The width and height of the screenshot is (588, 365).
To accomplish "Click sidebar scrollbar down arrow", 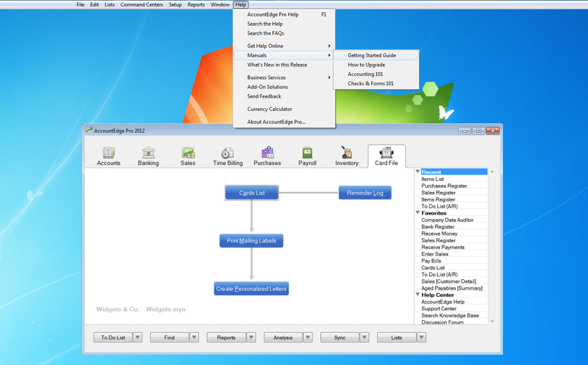I will point(492,321).
